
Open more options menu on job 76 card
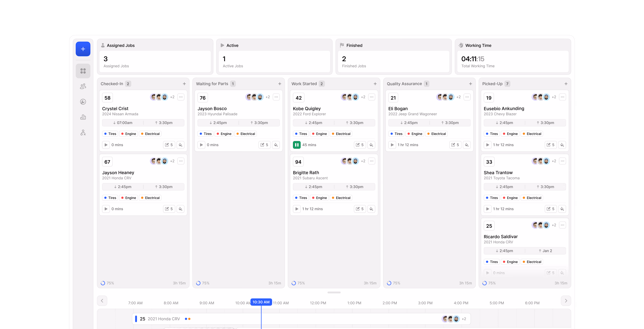276,97
